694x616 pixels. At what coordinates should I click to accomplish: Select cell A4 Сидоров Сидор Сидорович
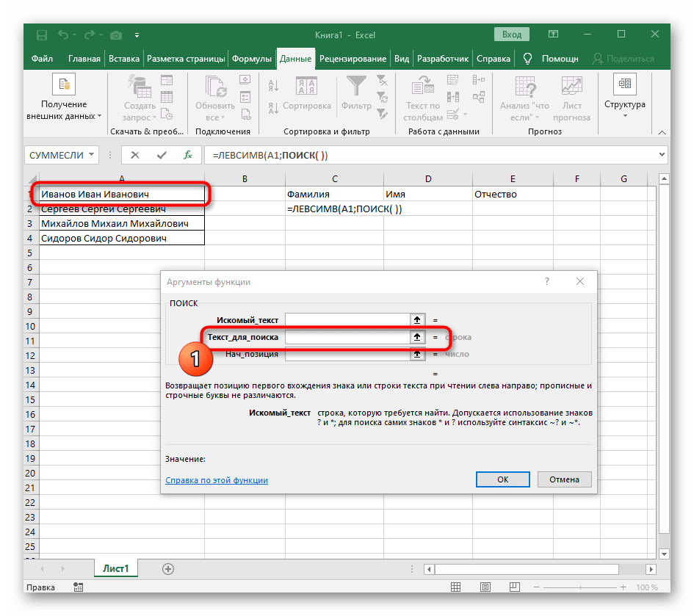122,238
